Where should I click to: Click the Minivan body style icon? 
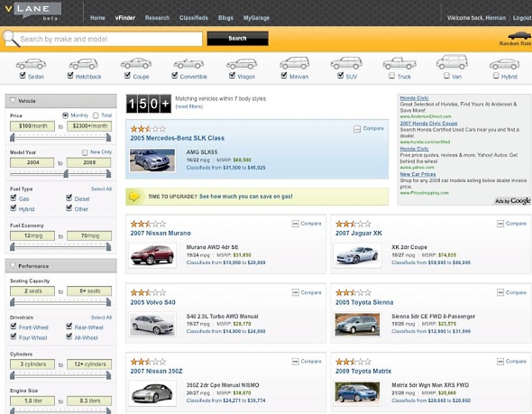coord(295,63)
